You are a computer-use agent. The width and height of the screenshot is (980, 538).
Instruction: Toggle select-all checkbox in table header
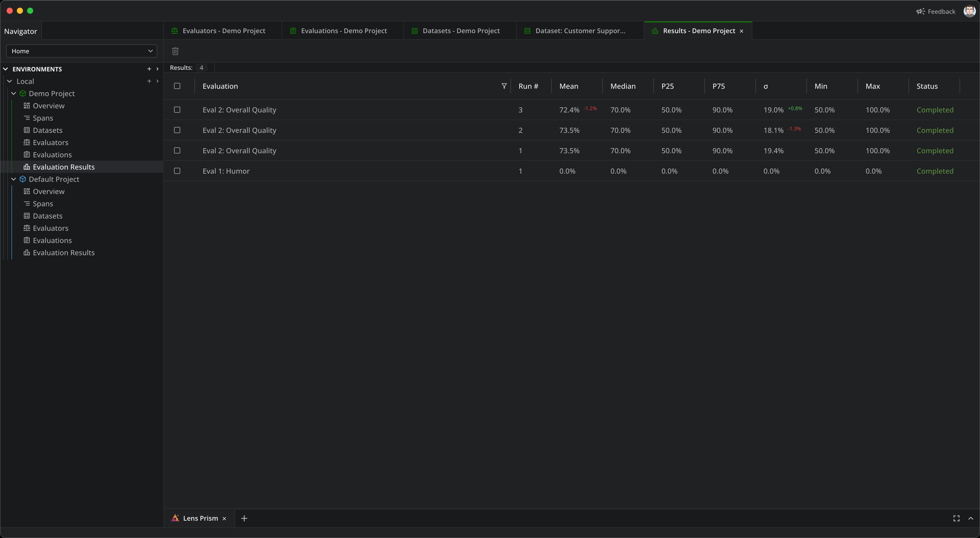[x=177, y=86]
